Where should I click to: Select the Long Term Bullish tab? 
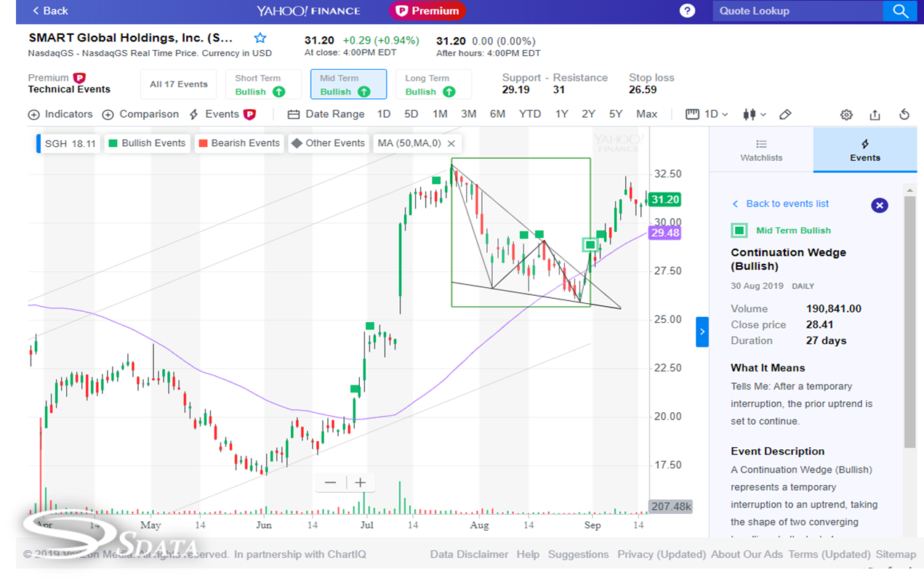coord(433,84)
